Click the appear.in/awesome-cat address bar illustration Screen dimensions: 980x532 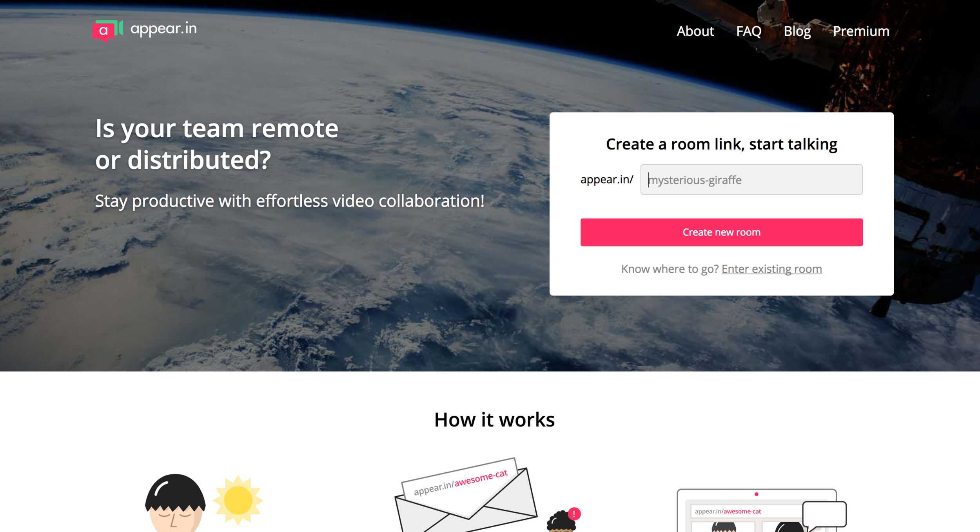(745, 511)
